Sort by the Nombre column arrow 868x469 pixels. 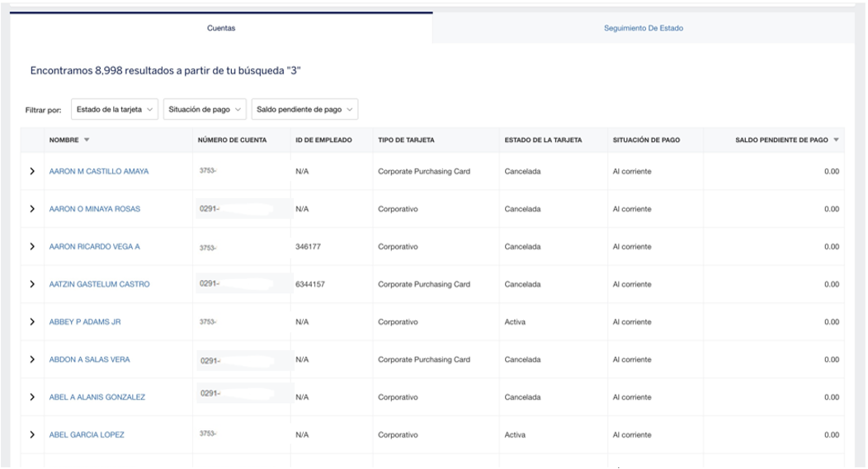[87, 140]
